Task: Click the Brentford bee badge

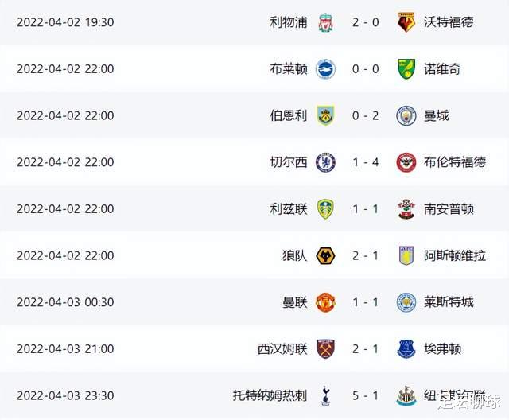Action: (406, 162)
